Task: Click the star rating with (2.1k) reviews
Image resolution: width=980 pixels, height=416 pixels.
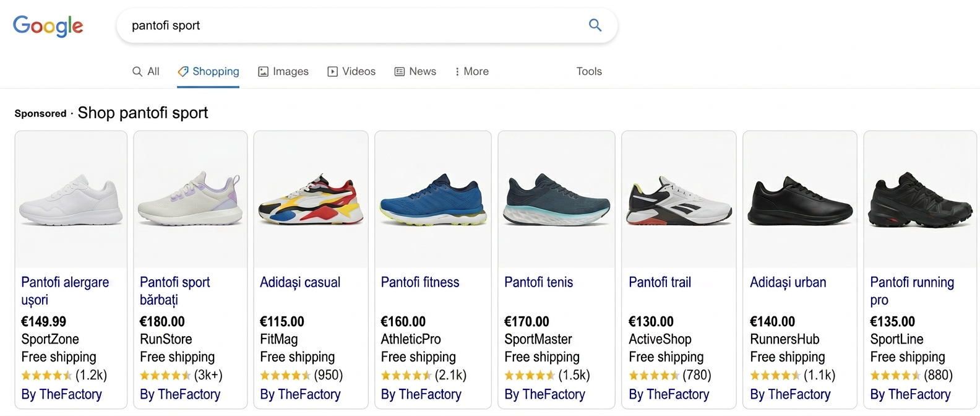Action: click(424, 375)
